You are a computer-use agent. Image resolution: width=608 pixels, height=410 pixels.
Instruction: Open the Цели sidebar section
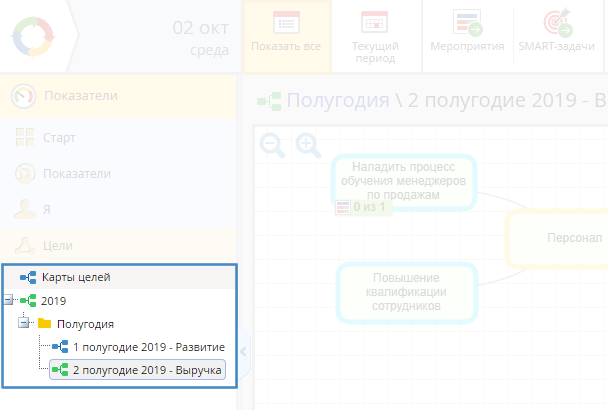(x=59, y=245)
